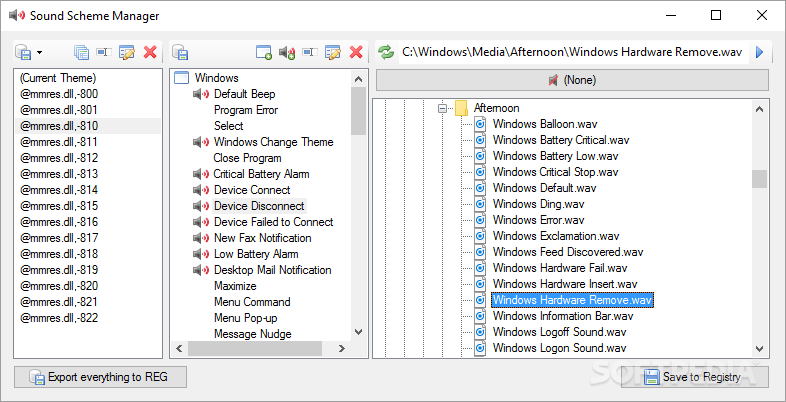Click the red X delete scheme icon
The image size is (786, 402).
(150, 52)
